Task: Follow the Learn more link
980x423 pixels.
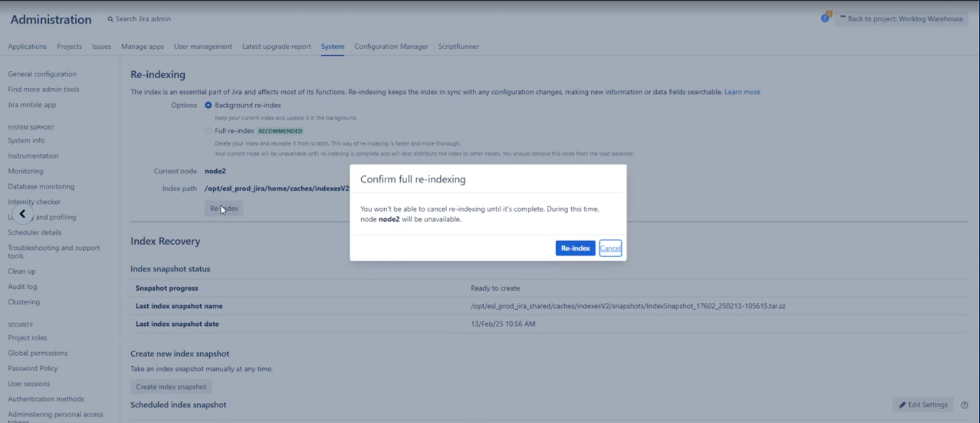Action: point(742,92)
